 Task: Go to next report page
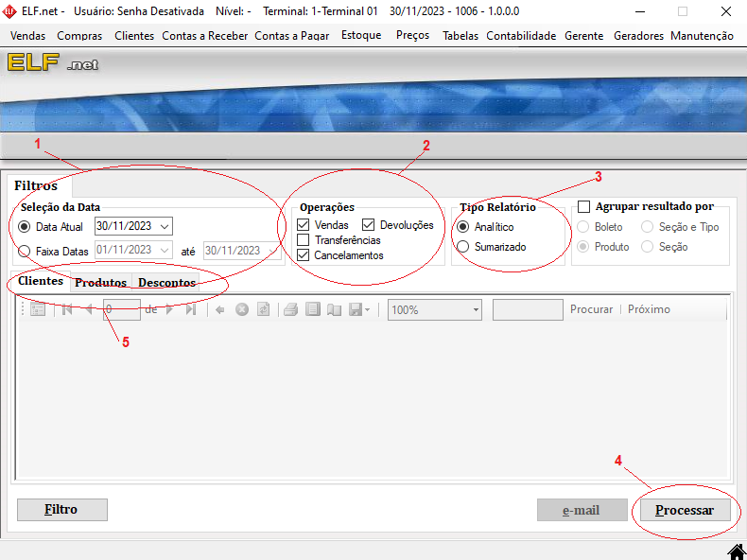(x=169, y=309)
